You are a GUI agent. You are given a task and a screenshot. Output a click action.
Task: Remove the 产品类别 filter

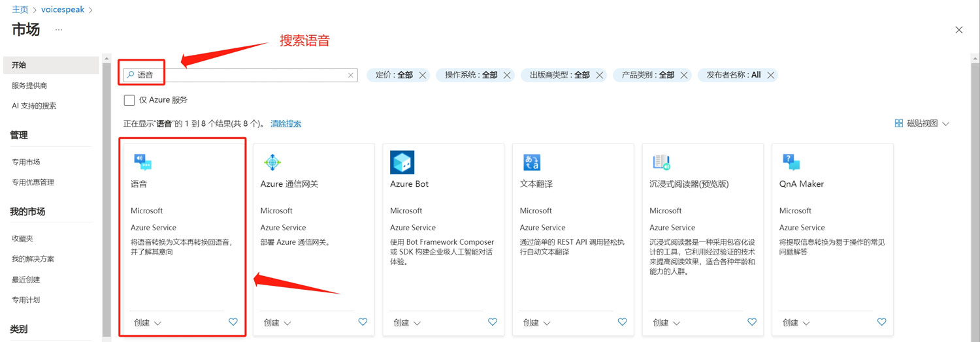tap(684, 75)
